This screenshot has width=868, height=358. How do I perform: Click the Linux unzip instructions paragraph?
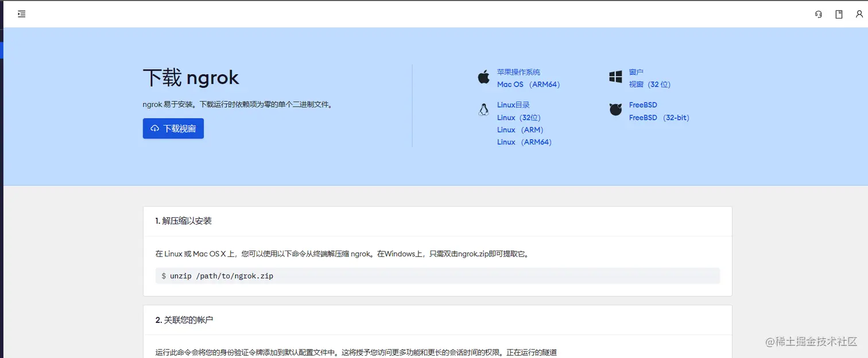click(342, 253)
